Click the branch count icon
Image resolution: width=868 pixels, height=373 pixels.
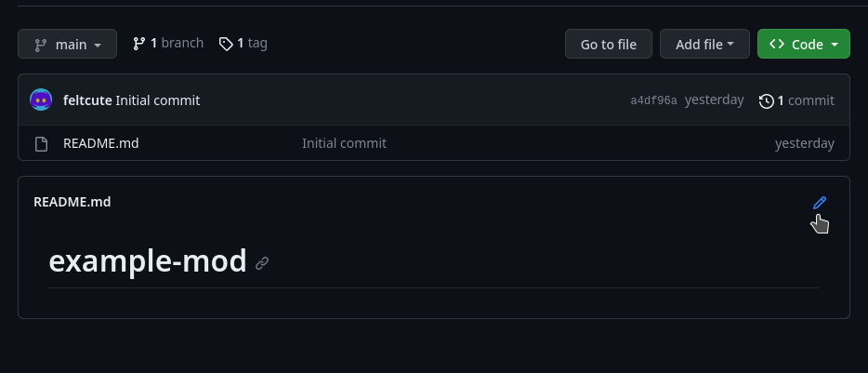[139, 44]
